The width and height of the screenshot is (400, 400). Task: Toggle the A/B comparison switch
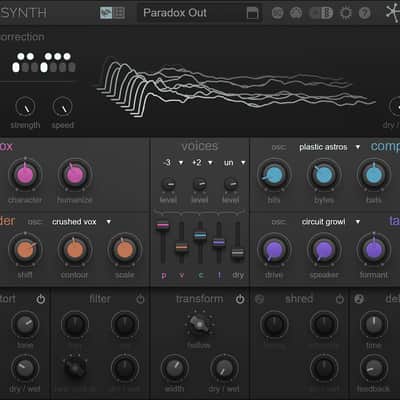tap(321, 13)
